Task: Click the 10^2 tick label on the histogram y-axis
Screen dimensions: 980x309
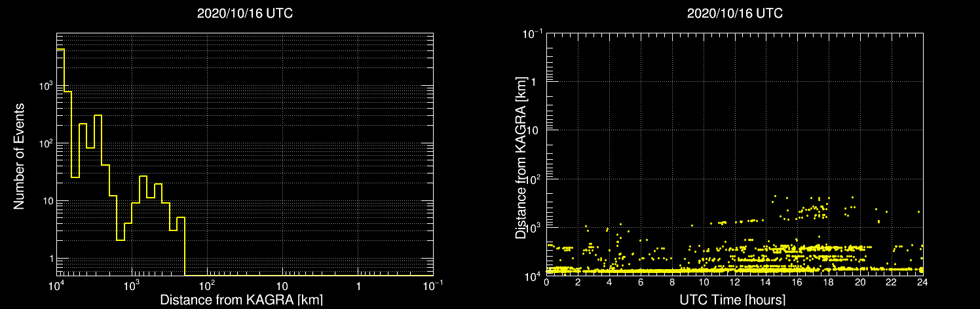Action: point(45,143)
